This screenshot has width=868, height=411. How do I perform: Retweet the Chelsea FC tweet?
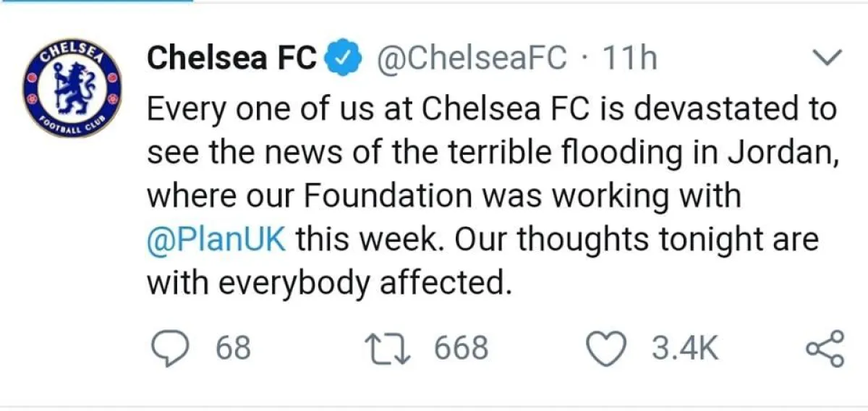click(388, 349)
